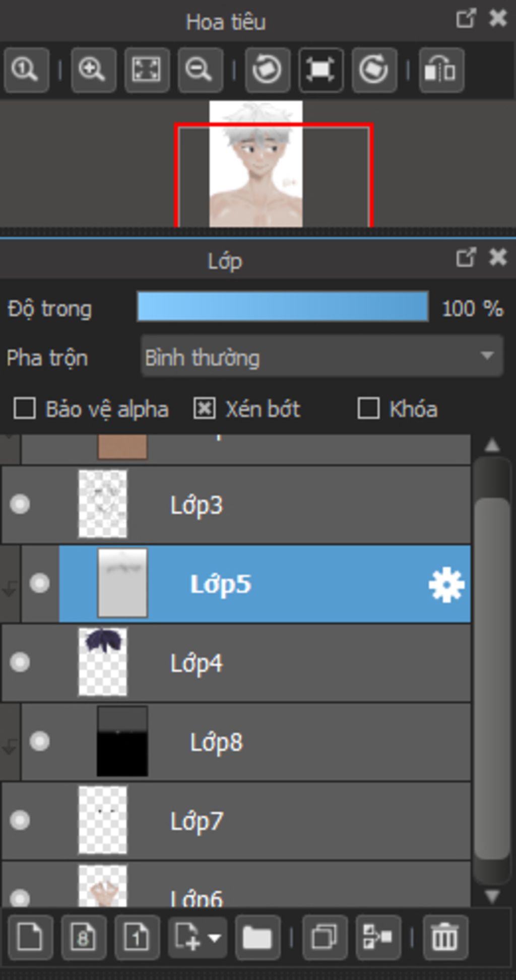The image size is (516, 980).
Task: Open the Pha trộn blend mode dropdown
Action: [321, 357]
